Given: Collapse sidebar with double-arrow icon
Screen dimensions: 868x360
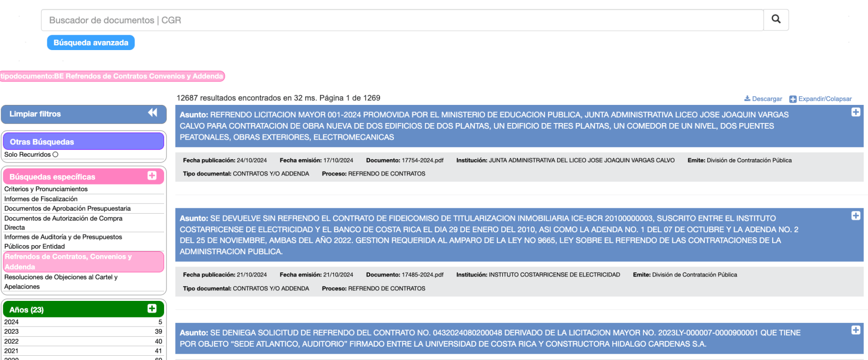Looking at the screenshot, I should tap(153, 113).
